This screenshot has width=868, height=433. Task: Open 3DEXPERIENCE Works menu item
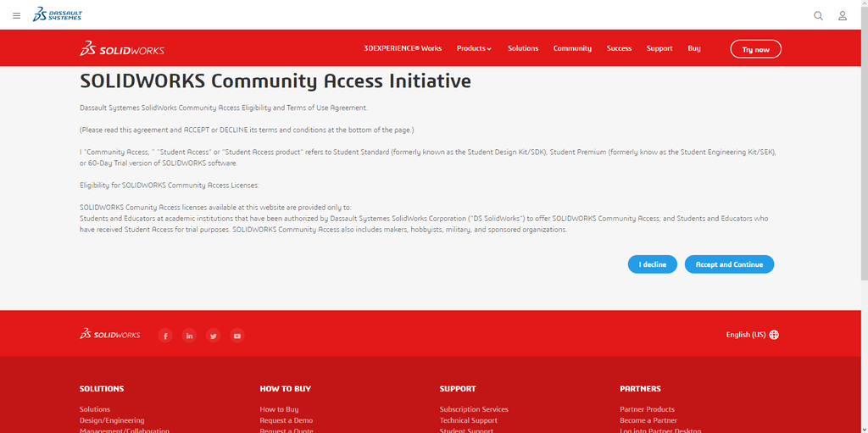[x=403, y=48]
